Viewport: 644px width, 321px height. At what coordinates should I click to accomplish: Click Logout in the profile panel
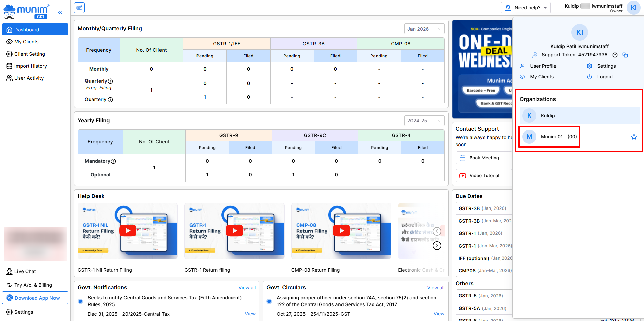point(605,77)
